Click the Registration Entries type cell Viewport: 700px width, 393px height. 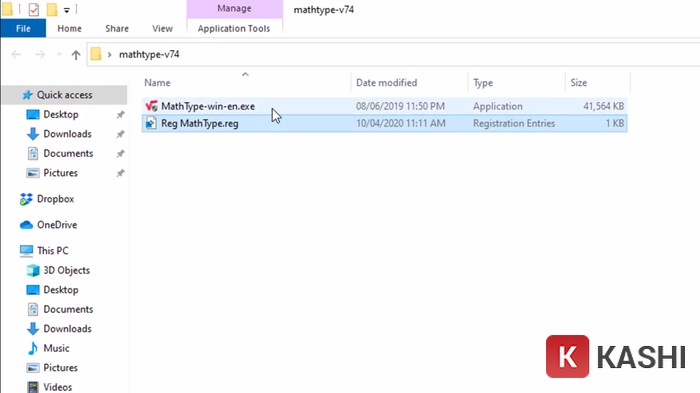point(514,123)
